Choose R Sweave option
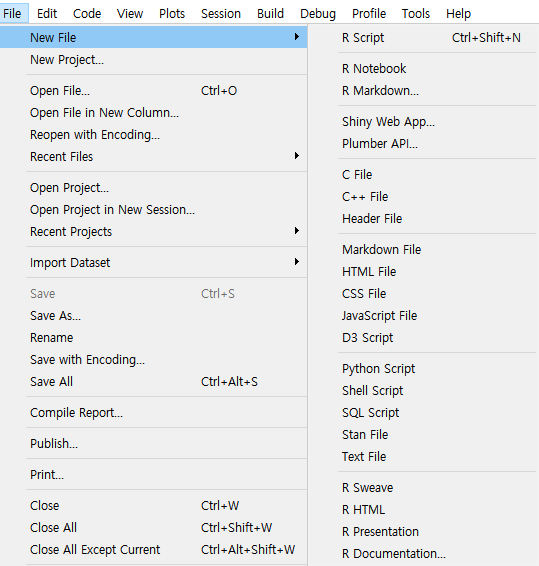The image size is (539, 566). pyautogui.click(x=423, y=488)
